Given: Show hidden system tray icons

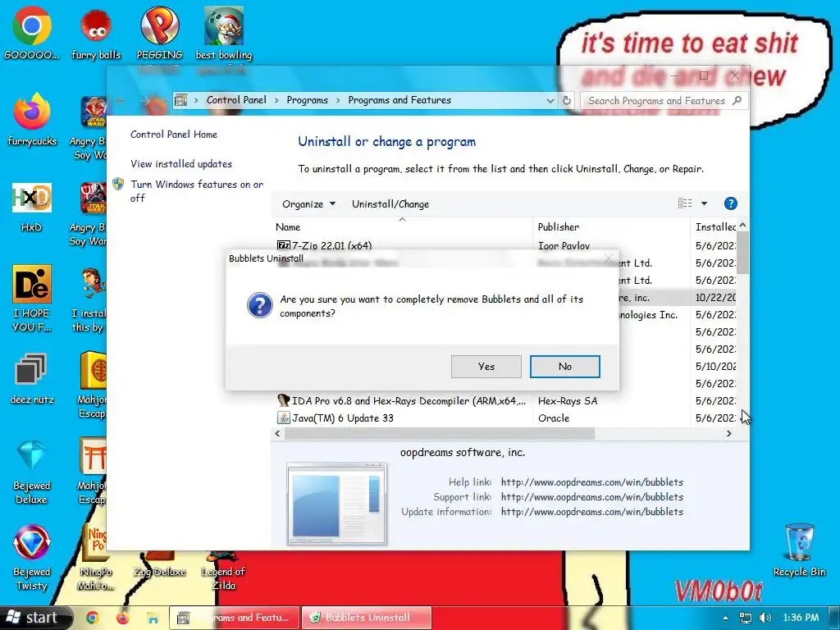Looking at the screenshot, I should [725, 618].
